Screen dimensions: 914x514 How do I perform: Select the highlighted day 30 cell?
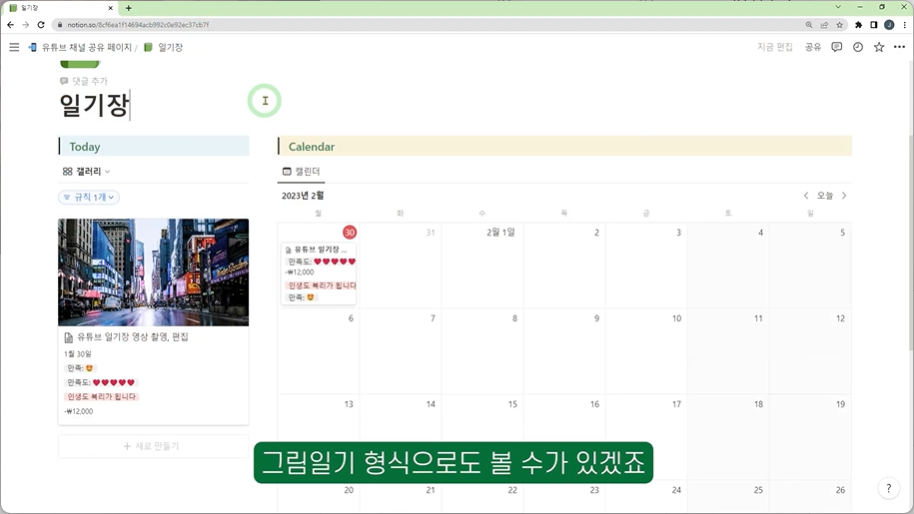350,232
